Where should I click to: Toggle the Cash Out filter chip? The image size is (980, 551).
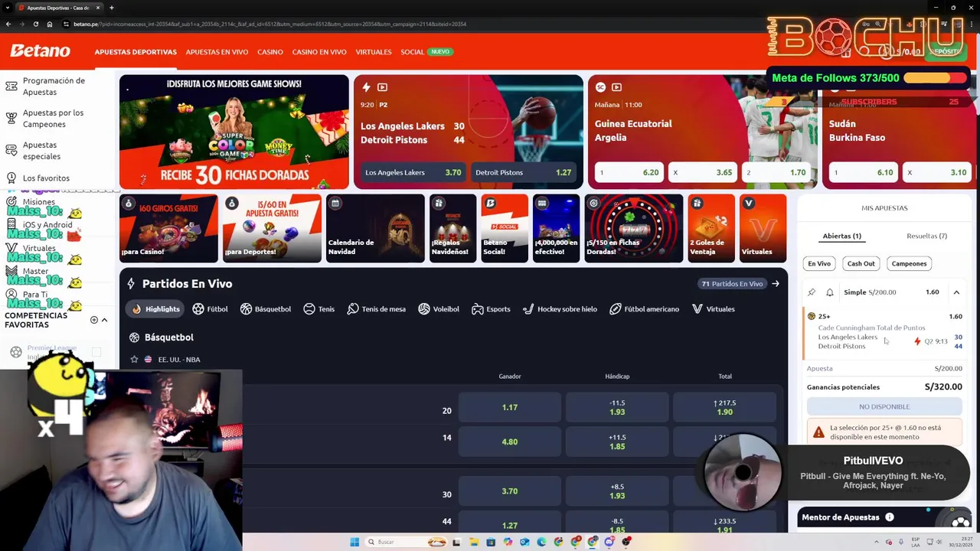click(861, 263)
